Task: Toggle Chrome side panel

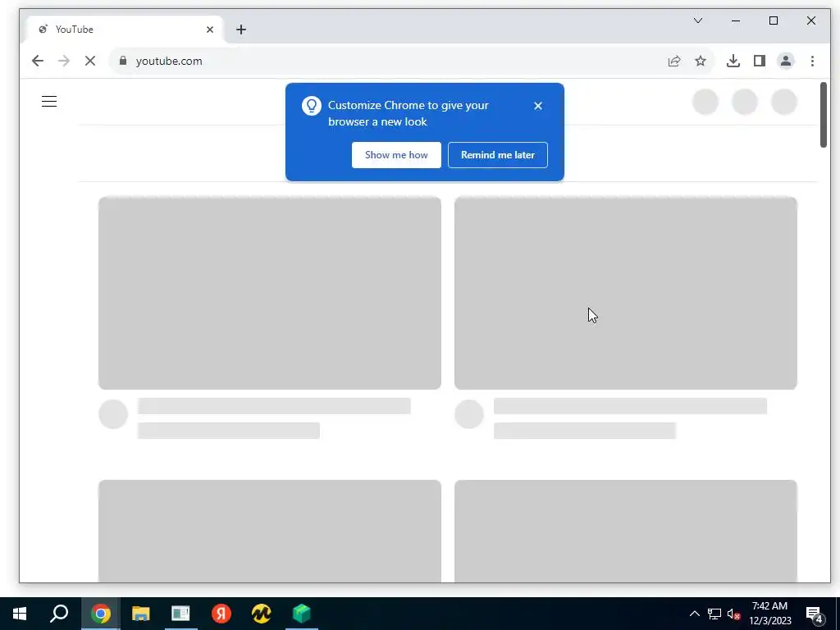Action: [759, 61]
